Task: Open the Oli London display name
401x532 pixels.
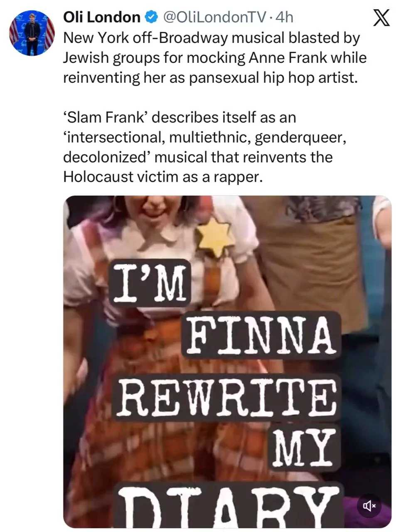Action: tap(101, 17)
